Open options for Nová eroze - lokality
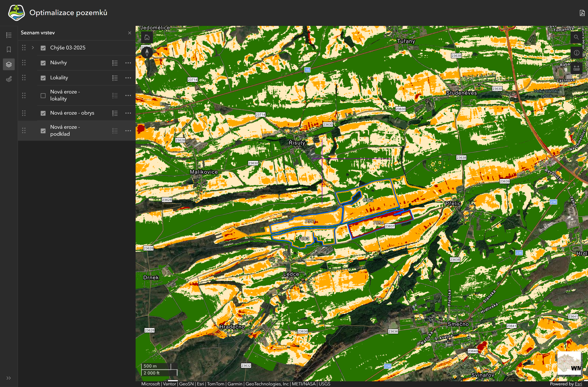Image resolution: width=588 pixels, height=387 pixels. tap(128, 95)
